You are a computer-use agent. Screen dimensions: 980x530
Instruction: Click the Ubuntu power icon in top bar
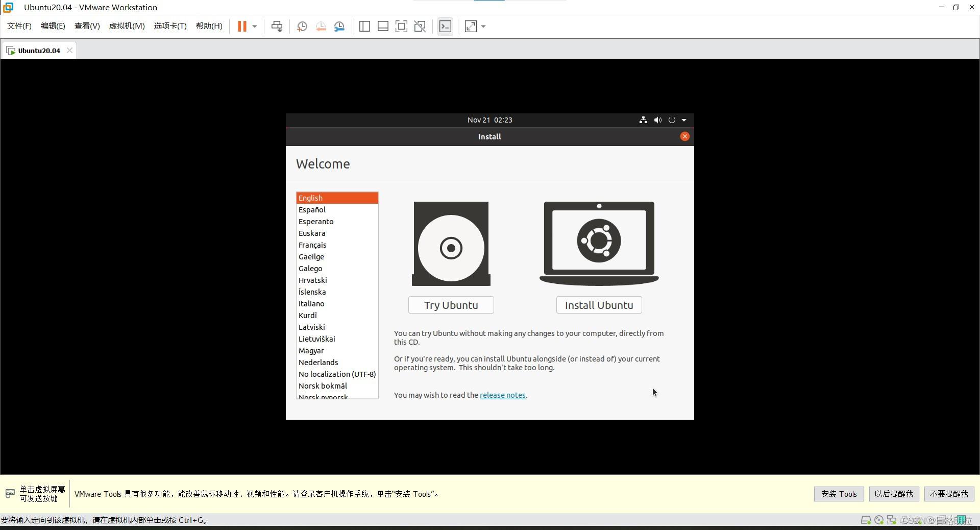(672, 120)
